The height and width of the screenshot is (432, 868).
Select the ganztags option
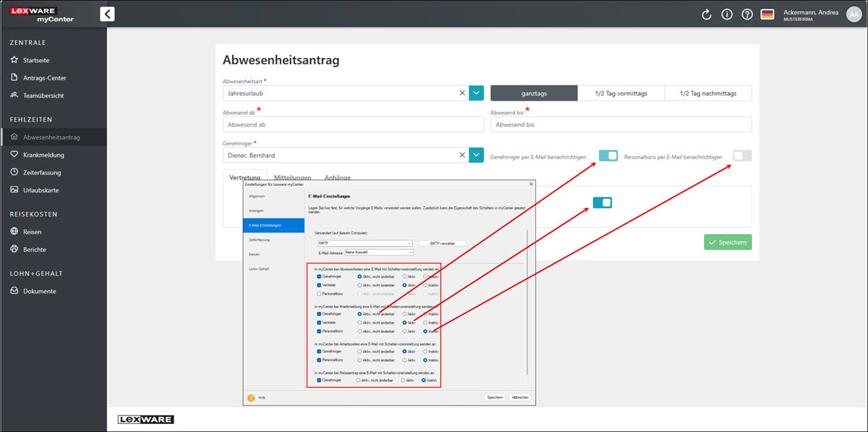click(x=534, y=93)
